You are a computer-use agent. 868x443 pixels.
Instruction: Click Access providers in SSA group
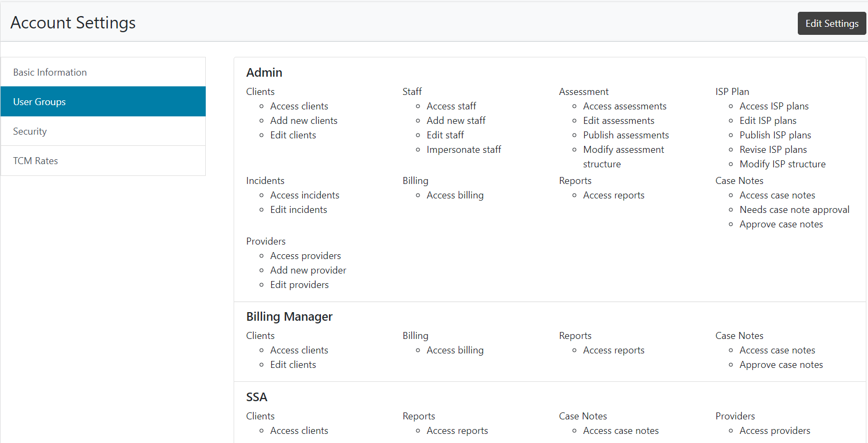(x=775, y=431)
